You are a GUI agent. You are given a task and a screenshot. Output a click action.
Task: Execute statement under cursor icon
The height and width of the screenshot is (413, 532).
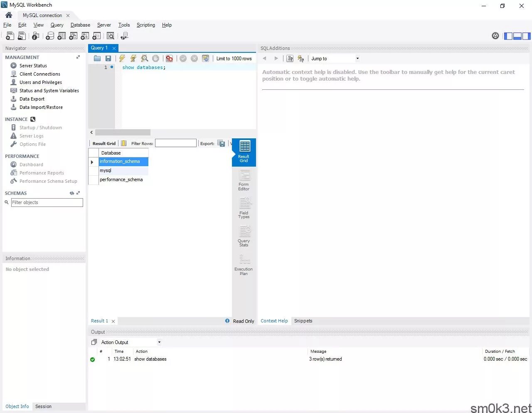tap(133, 59)
